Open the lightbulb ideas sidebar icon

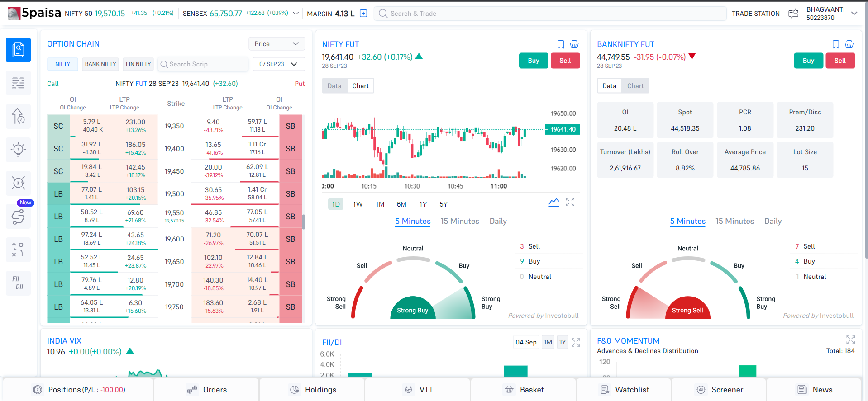coord(18,150)
